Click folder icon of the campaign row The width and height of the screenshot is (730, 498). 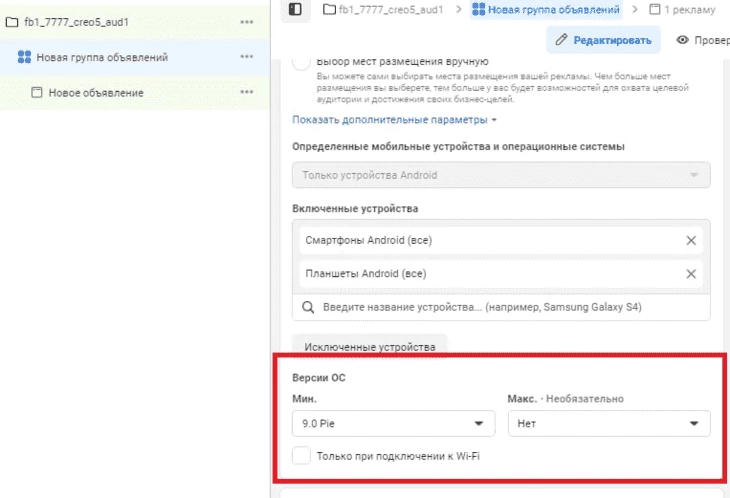(x=12, y=22)
